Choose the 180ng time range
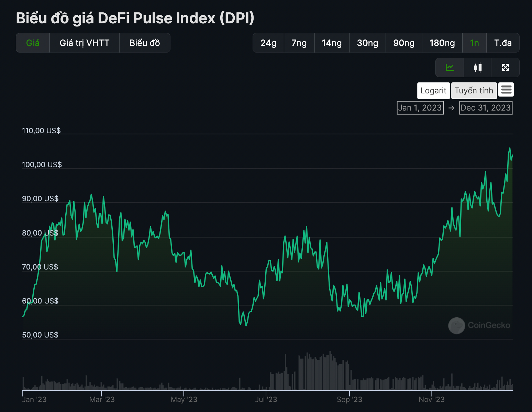This screenshot has width=532, height=412. (x=442, y=43)
